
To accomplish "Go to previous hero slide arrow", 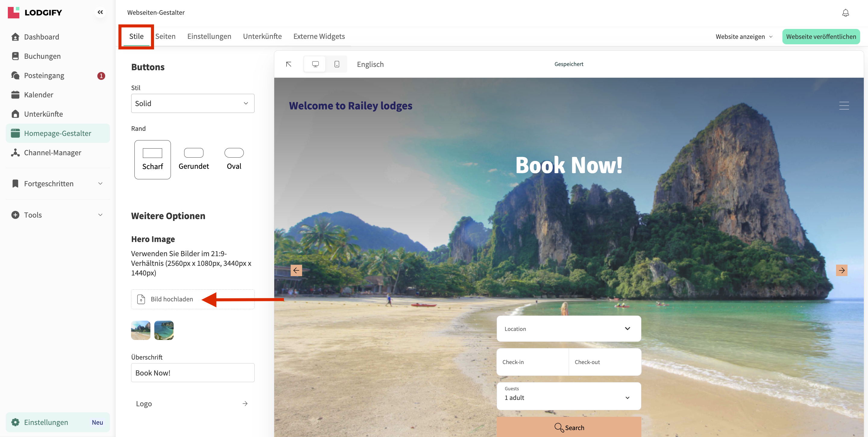I will click(296, 270).
